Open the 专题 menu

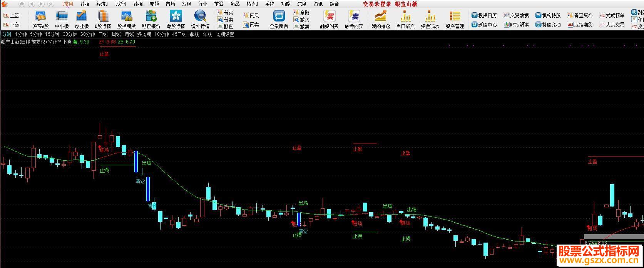click(x=154, y=4)
